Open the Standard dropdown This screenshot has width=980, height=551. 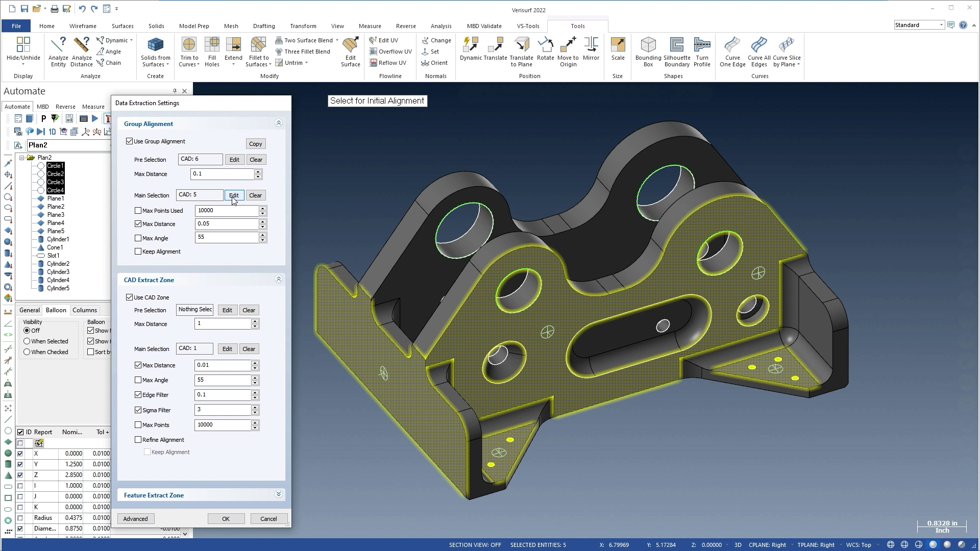click(x=941, y=25)
